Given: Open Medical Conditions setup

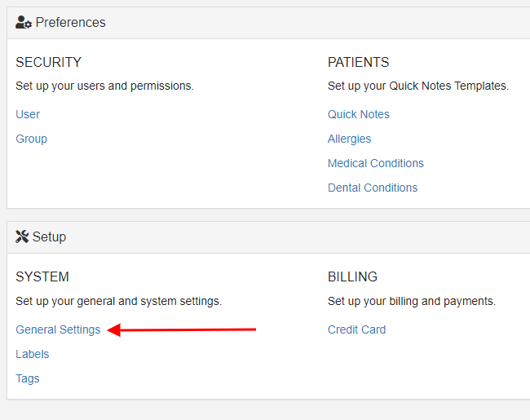Looking at the screenshot, I should pyautogui.click(x=376, y=163).
